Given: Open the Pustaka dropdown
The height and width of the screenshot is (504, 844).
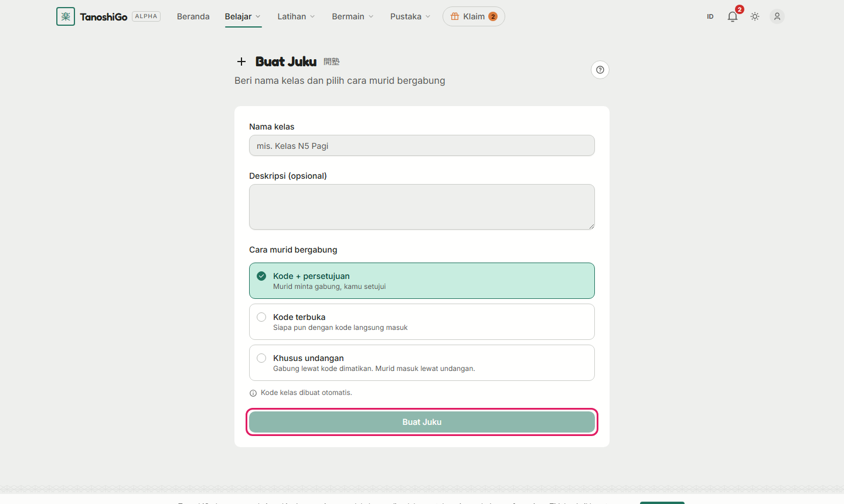Looking at the screenshot, I should 410,16.
